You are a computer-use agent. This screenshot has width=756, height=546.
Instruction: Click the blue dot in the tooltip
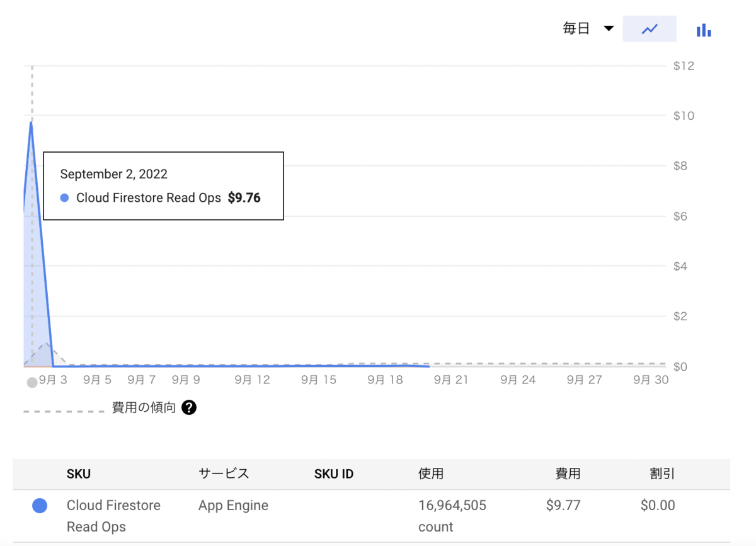point(64,198)
